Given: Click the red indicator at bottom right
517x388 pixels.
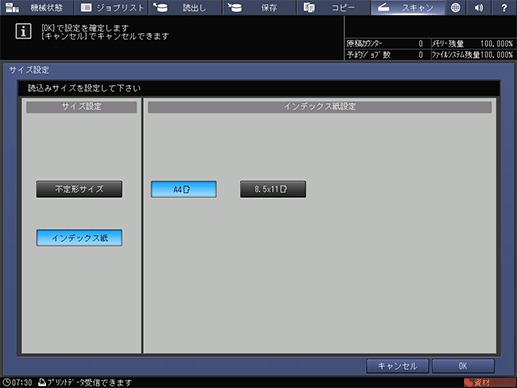Looking at the screenshot, I should [490, 382].
